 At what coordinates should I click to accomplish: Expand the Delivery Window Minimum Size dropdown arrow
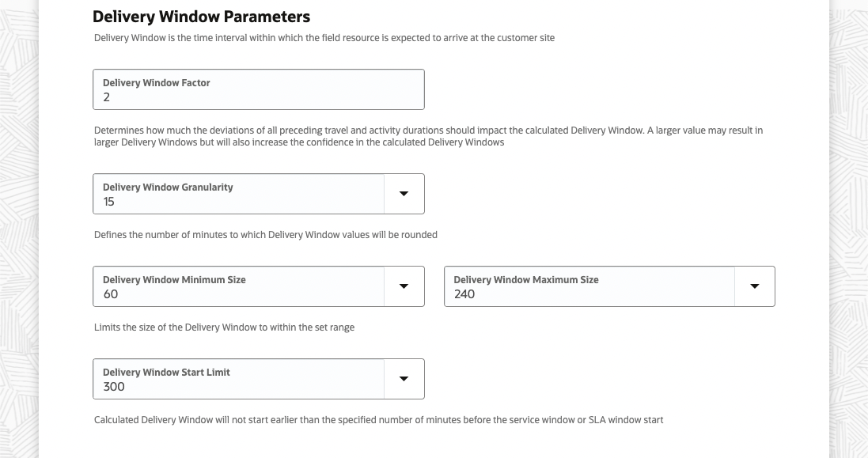click(404, 286)
